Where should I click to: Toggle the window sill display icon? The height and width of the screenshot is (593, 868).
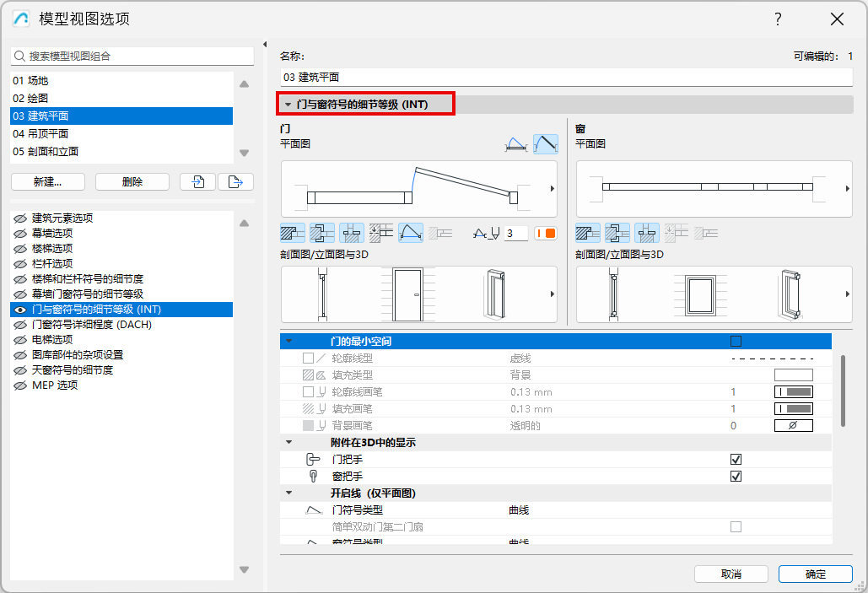[x=646, y=233]
